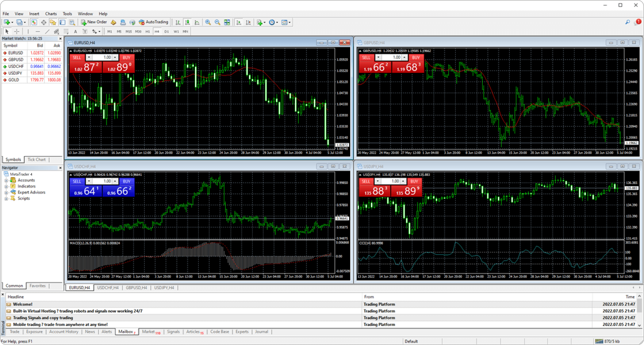Select the USDCHF,H4 chart tab
Viewport: 644px width, 345px height.
[108, 288]
